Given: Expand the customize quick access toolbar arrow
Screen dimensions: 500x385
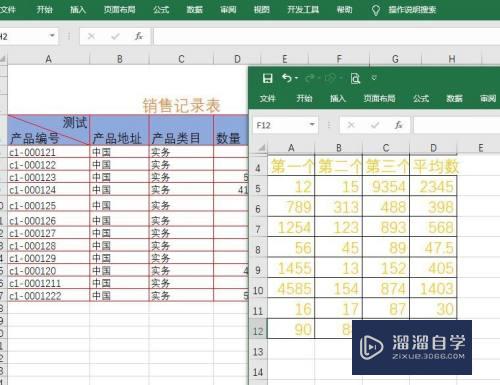Looking at the screenshot, I should tap(374, 78).
